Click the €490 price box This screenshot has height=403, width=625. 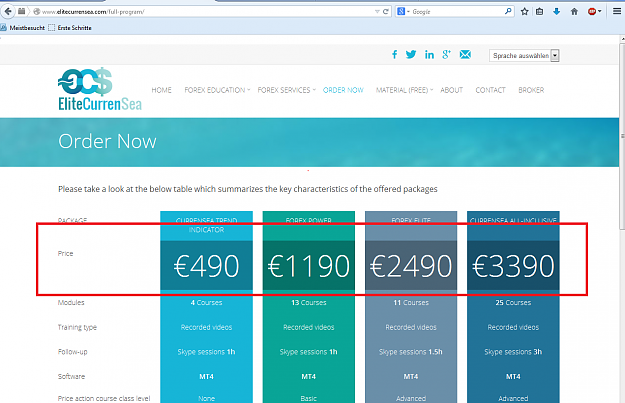pyautogui.click(x=206, y=265)
